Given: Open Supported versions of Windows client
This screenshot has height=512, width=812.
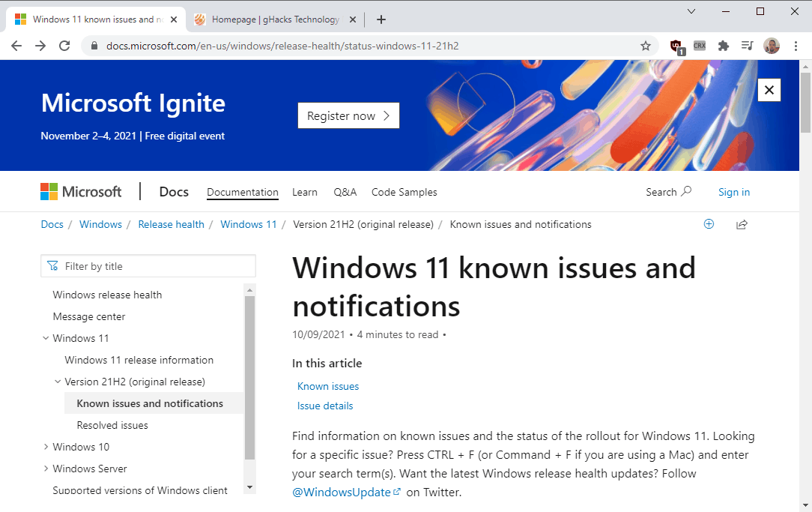Looking at the screenshot, I should pyautogui.click(x=140, y=490).
